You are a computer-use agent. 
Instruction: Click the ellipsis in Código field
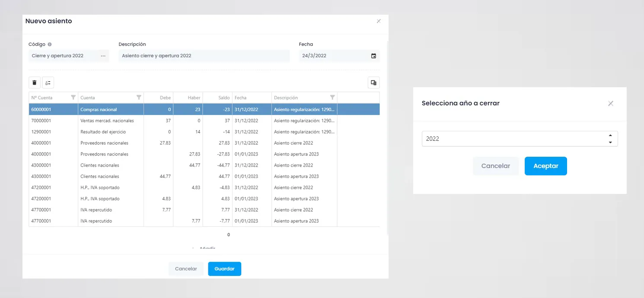pyautogui.click(x=103, y=56)
